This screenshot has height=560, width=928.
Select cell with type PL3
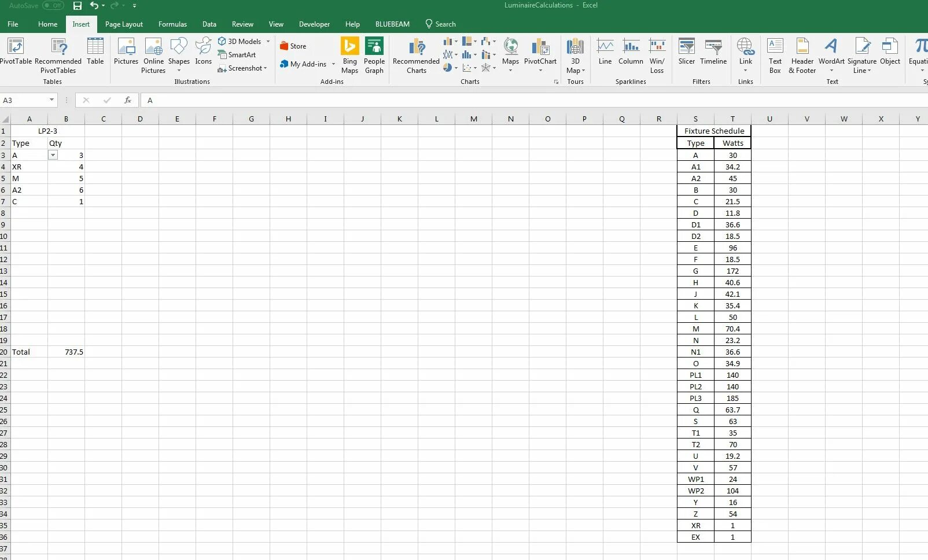click(695, 398)
